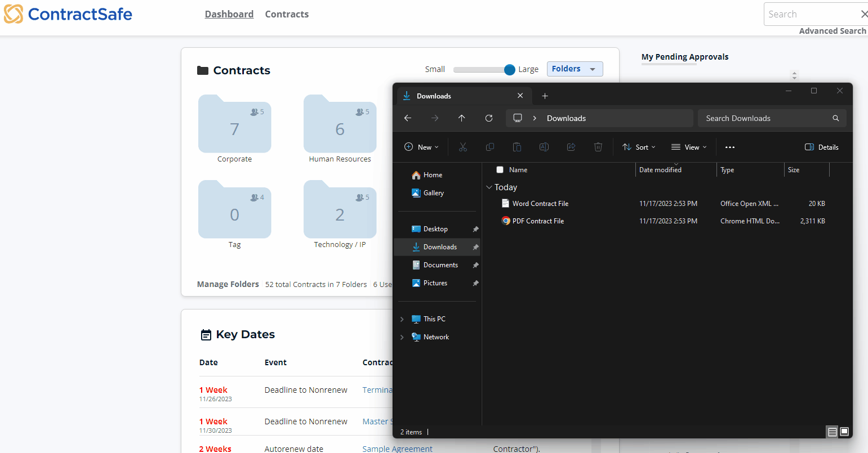Switch to details list view icon
The height and width of the screenshot is (453, 868).
click(832, 432)
